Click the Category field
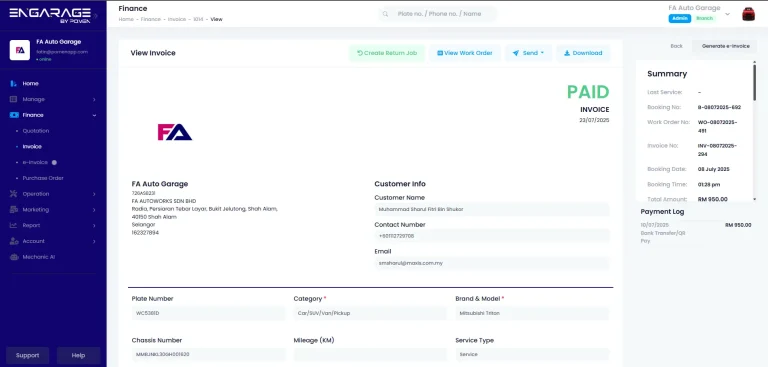Screen dimensions: 768x367 [x=370, y=313]
